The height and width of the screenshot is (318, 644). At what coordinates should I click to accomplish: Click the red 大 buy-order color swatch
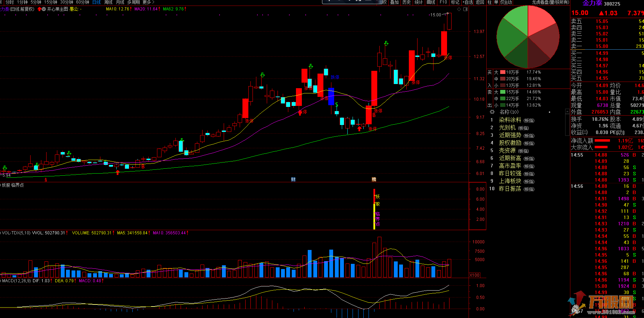click(503, 72)
